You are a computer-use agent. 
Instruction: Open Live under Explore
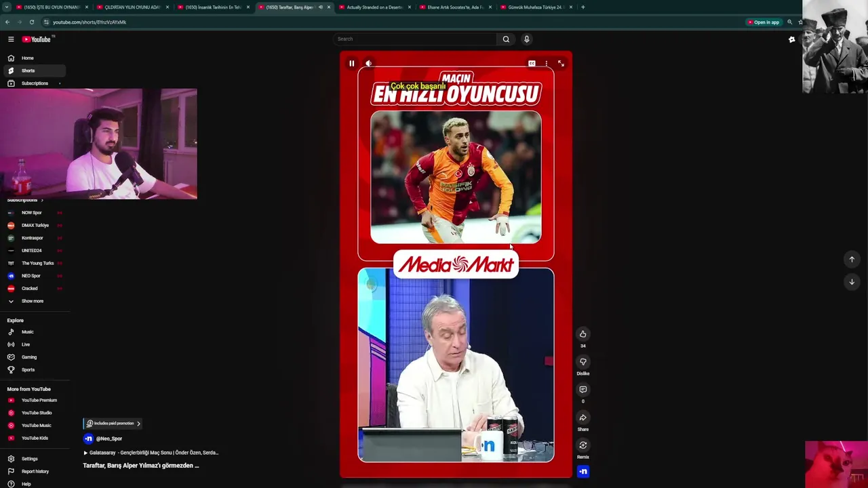(x=33, y=345)
